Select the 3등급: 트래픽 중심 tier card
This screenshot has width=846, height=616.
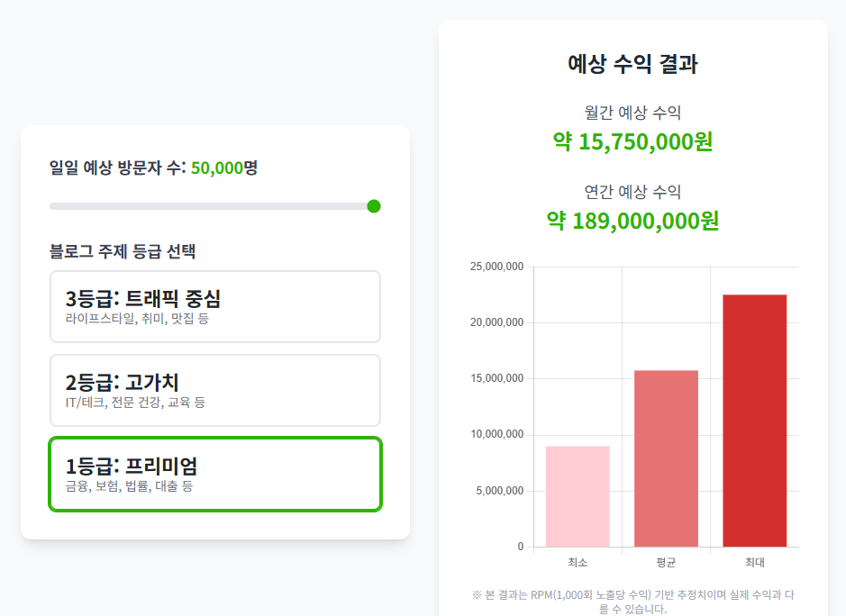tap(214, 306)
